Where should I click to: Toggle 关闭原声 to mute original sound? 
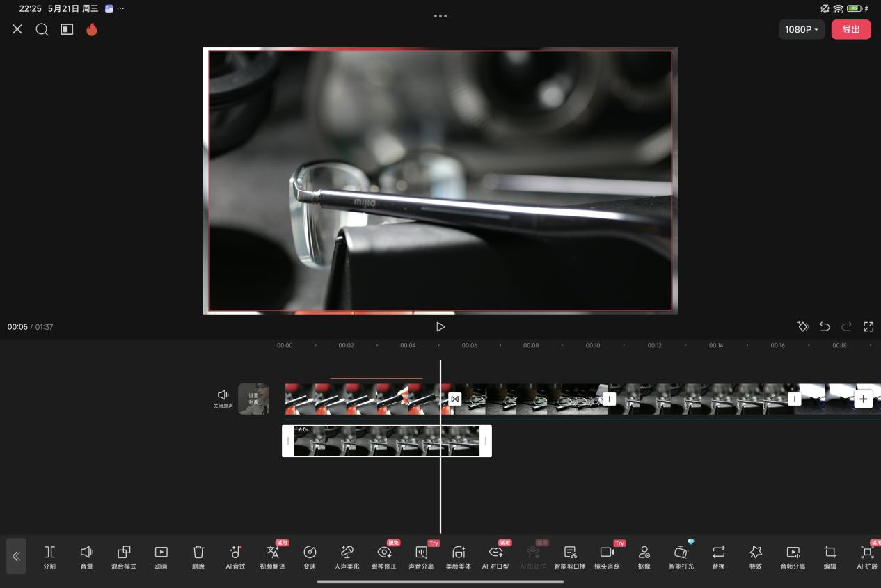(223, 399)
